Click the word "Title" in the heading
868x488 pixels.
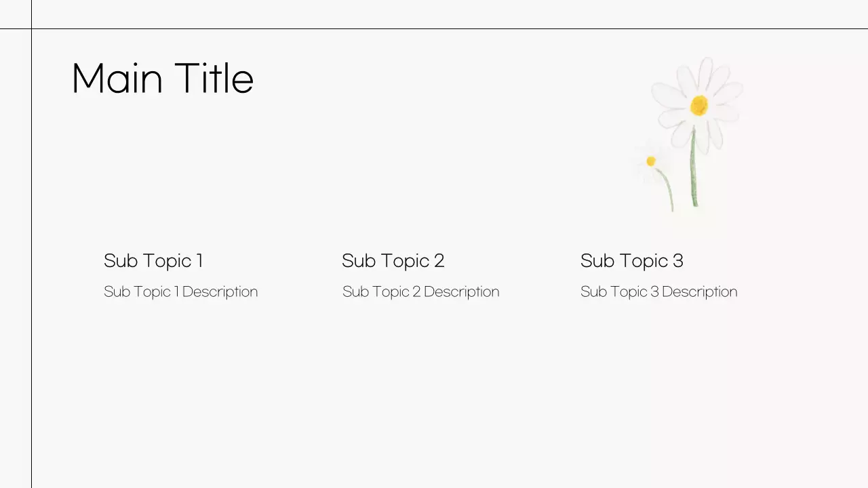214,79
